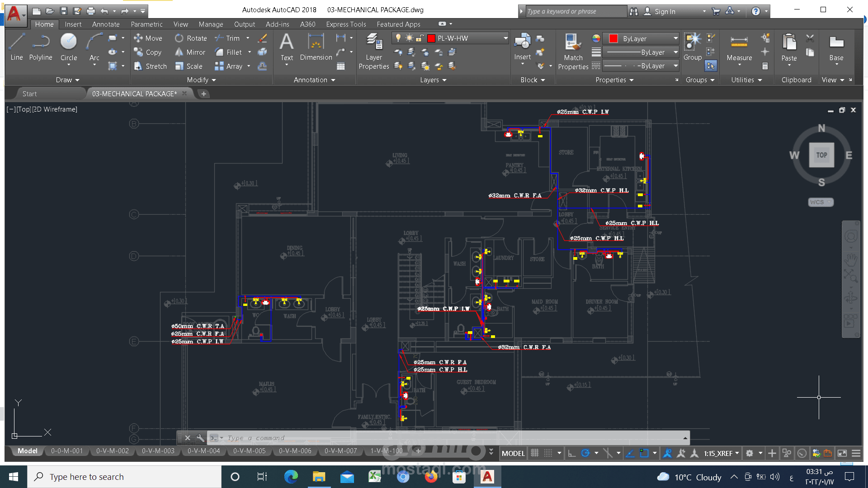Viewport: 868px width, 488px height.
Task: Activate the Move command
Action: pyautogui.click(x=148, y=38)
